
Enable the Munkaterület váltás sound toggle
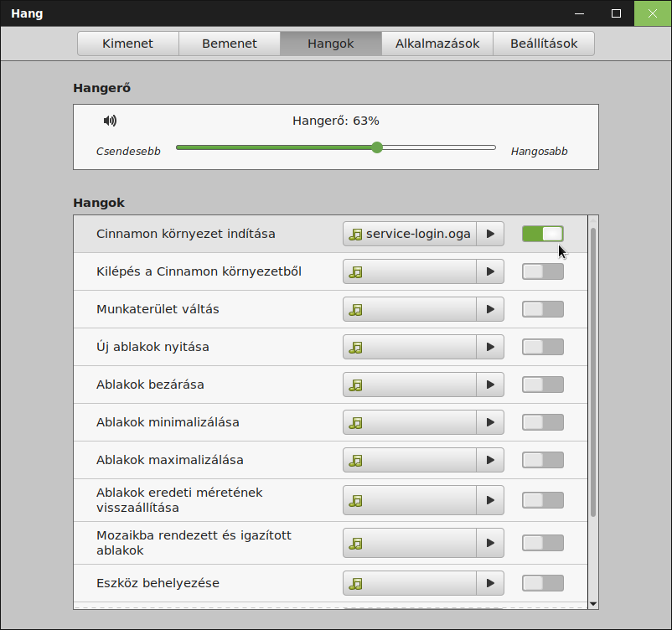(543, 309)
